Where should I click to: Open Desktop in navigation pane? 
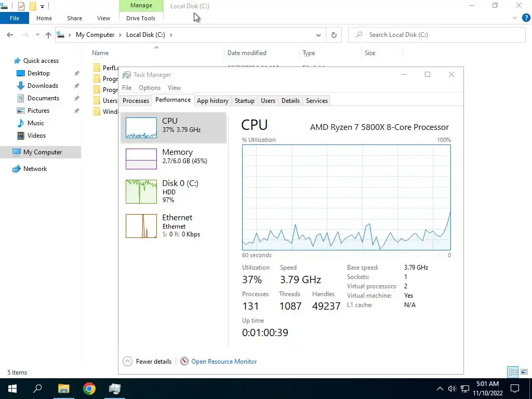point(38,73)
